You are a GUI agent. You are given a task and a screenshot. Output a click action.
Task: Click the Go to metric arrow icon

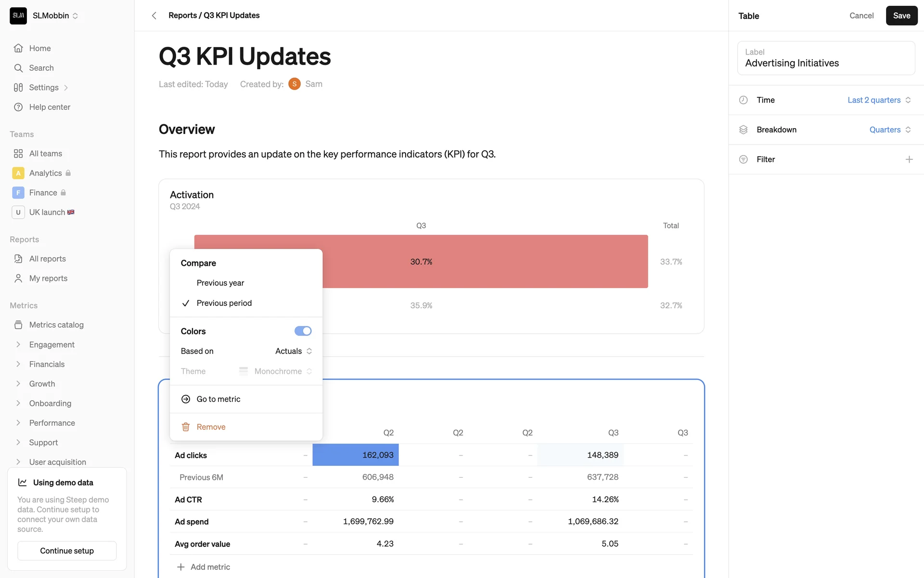pyautogui.click(x=186, y=399)
